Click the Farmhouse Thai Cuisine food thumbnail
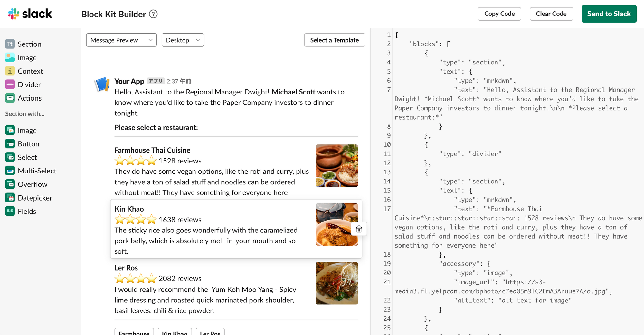Screen dimensions: 644x335 [336, 166]
